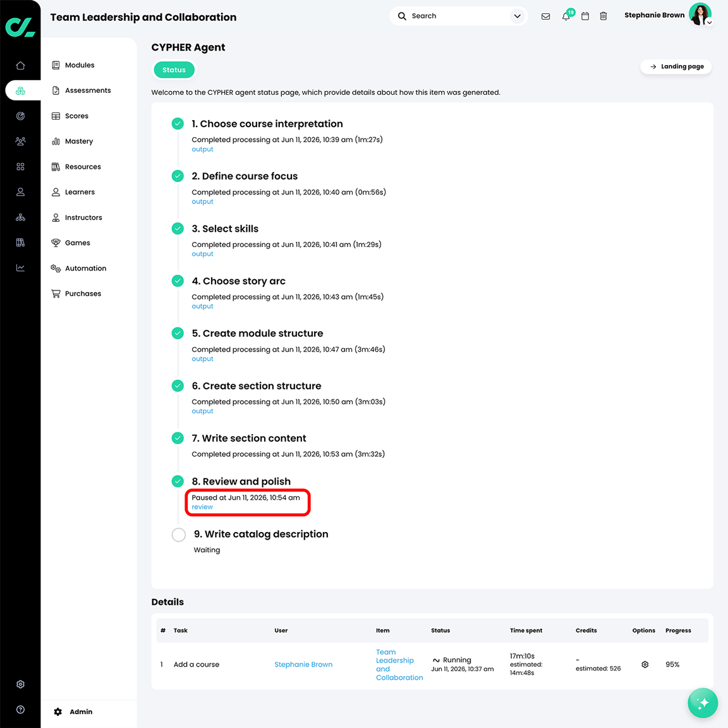728x728 pixels.
Task: Open output link for Create module structure
Action: [x=202, y=358]
